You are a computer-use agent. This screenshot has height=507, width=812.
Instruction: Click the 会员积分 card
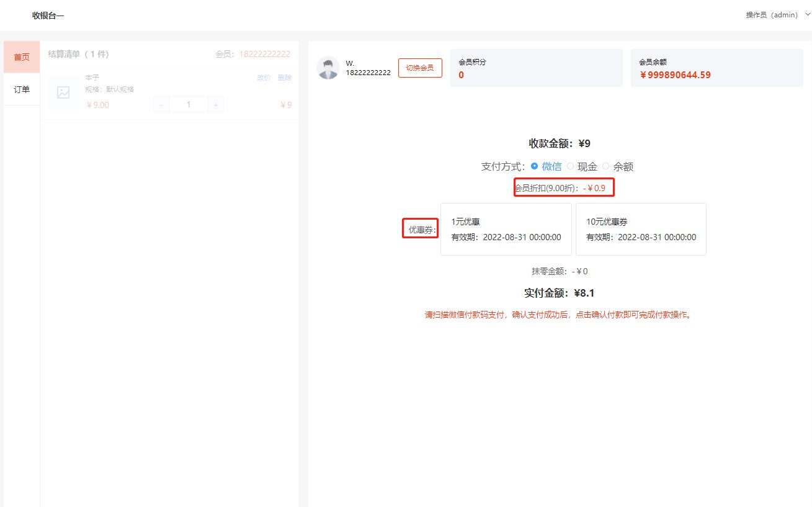click(536, 68)
